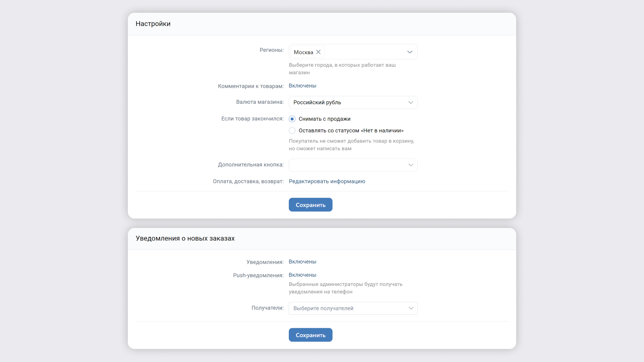Open the Получатели recipients dropdown

pos(353,308)
